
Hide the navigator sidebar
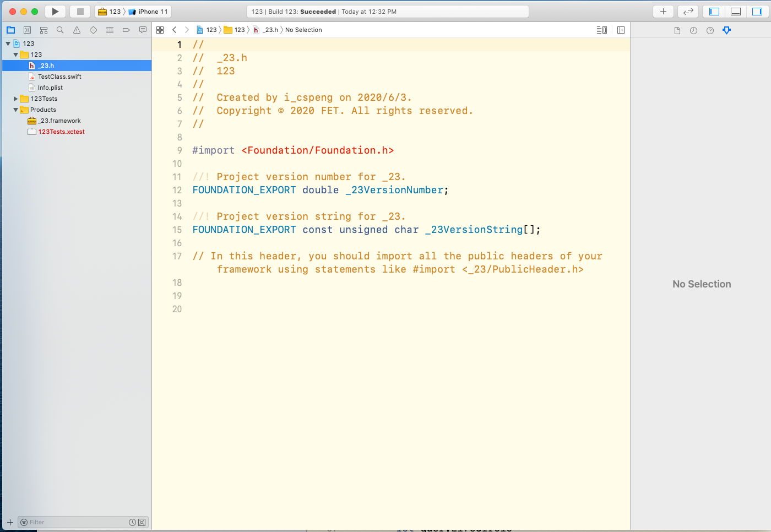click(713, 11)
